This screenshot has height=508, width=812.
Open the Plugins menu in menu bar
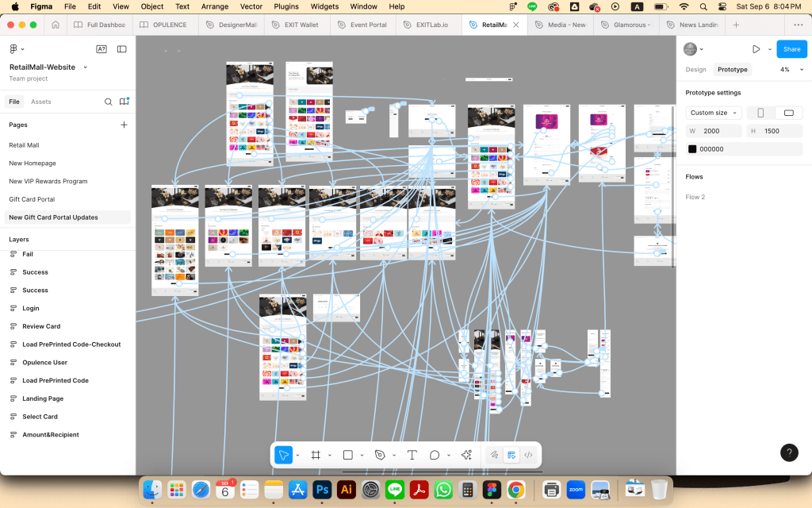[285, 6]
